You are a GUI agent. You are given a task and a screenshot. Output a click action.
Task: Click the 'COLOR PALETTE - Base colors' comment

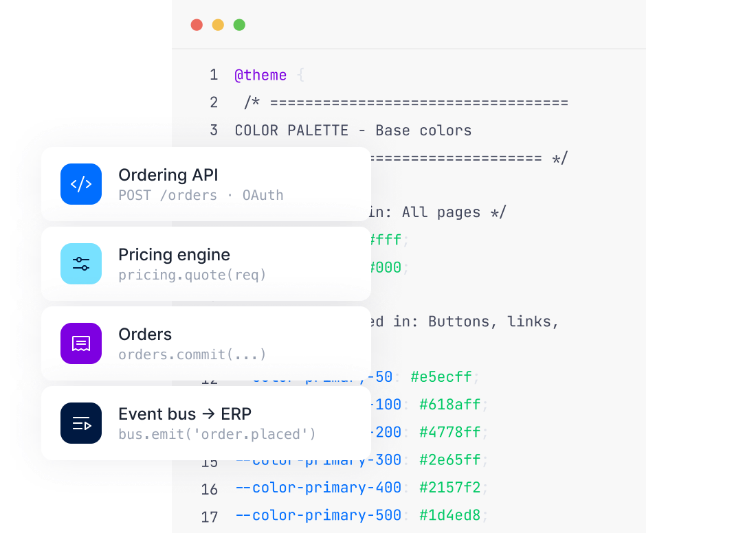[353, 131]
